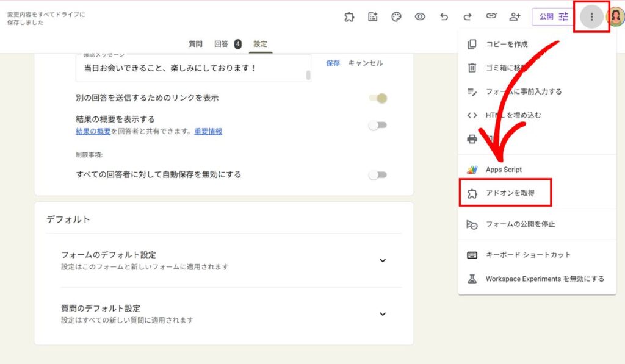Enable the 結果の概要を表示する toggle

click(x=378, y=125)
